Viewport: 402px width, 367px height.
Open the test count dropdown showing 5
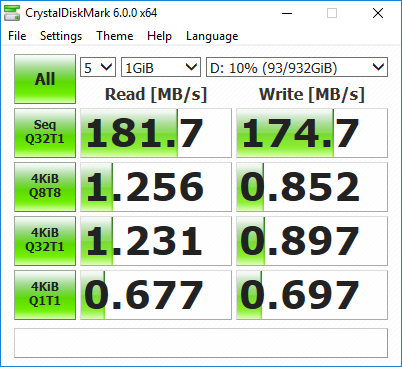tap(98, 67)
